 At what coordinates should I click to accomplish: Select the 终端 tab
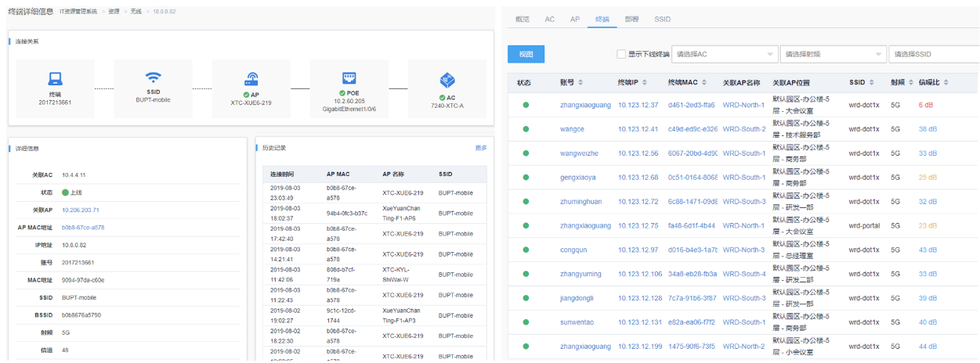click(x=602, y=19)
